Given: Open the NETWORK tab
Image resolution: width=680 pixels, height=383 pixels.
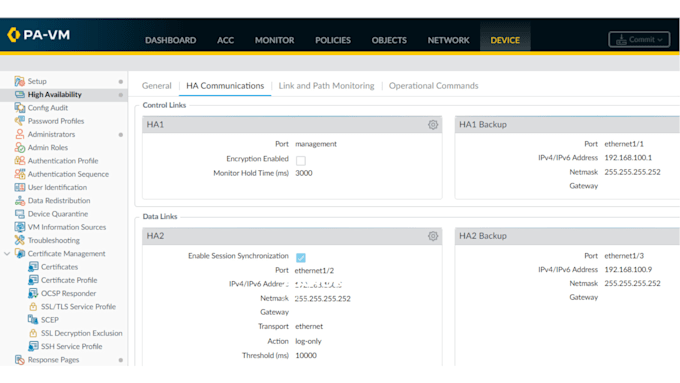Looking at the screenshot, I should pyautogui.click(x=448, y=40).
